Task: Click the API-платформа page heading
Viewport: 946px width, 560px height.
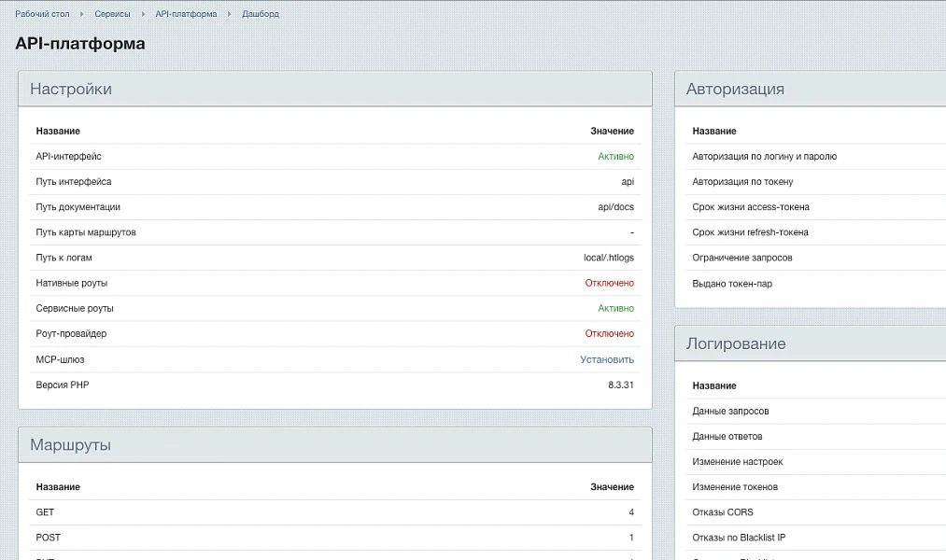Action: [80, 44]
